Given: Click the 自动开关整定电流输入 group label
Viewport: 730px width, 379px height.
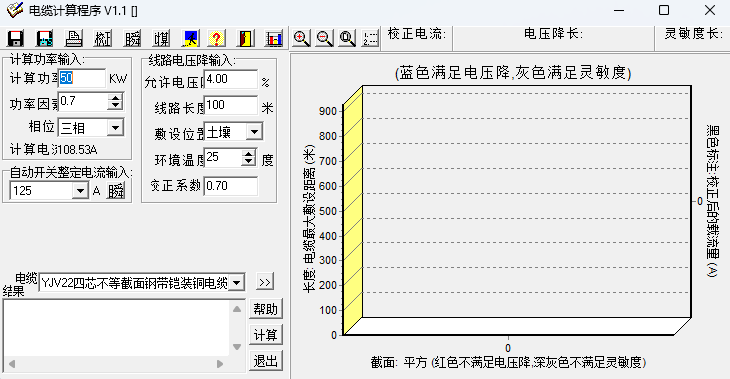Looking at the screenshot, I should pyautogui.click(x=70, y=173).
